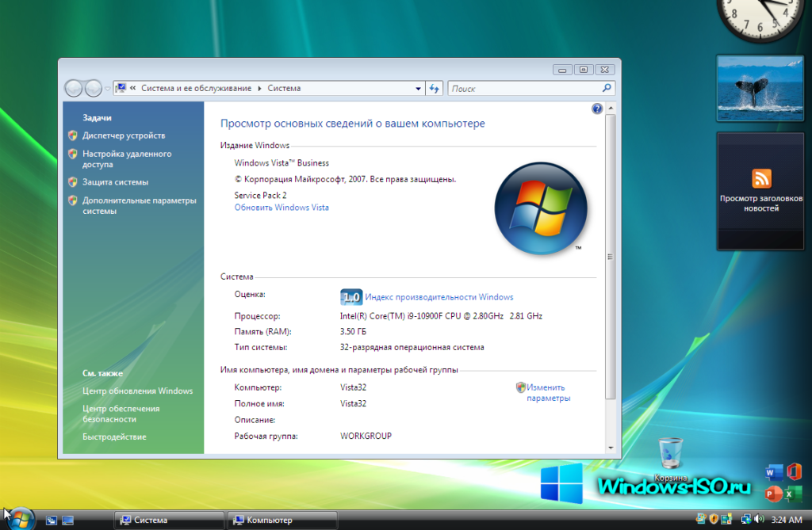The image size is (812, 530).
Task: Open the network connection tray icon
Action: coord(745,519)
